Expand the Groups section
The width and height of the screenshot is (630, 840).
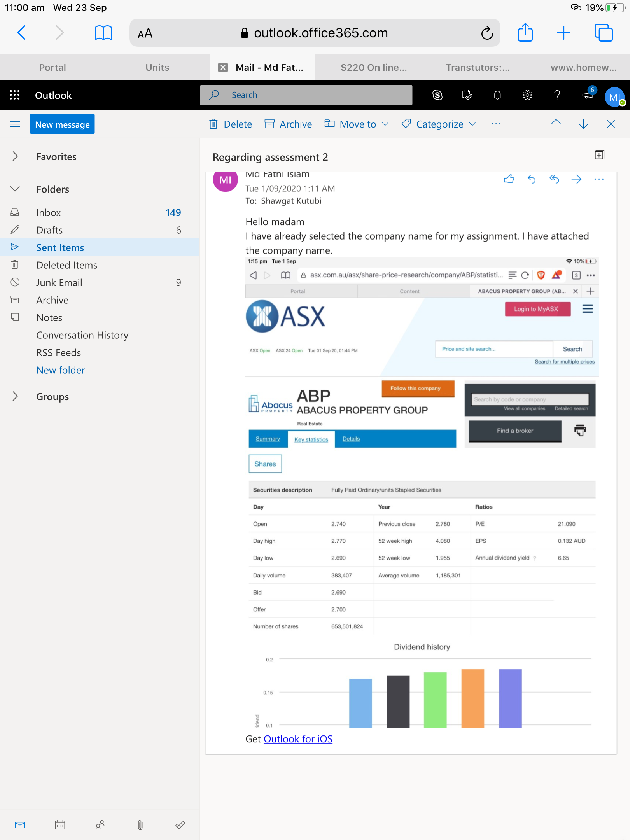pos(15,396)
